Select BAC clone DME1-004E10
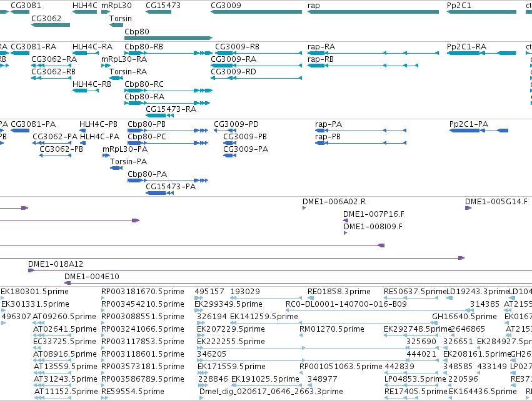532x401 pixels. (x=92, y=277)
